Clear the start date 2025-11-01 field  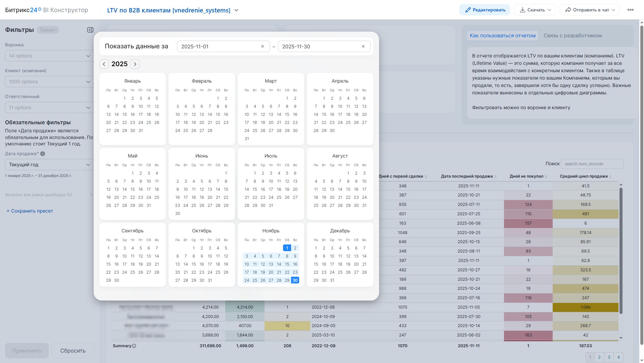click(x=263, y=46)
